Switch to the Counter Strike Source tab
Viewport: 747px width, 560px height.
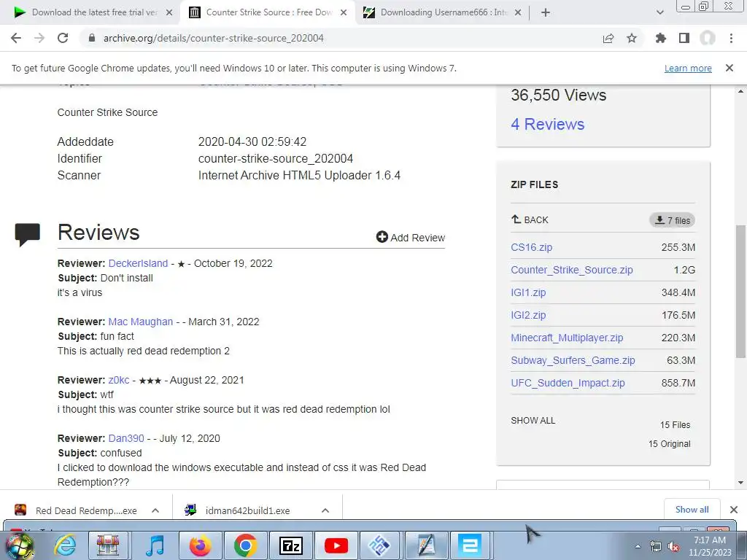(268, 13)
